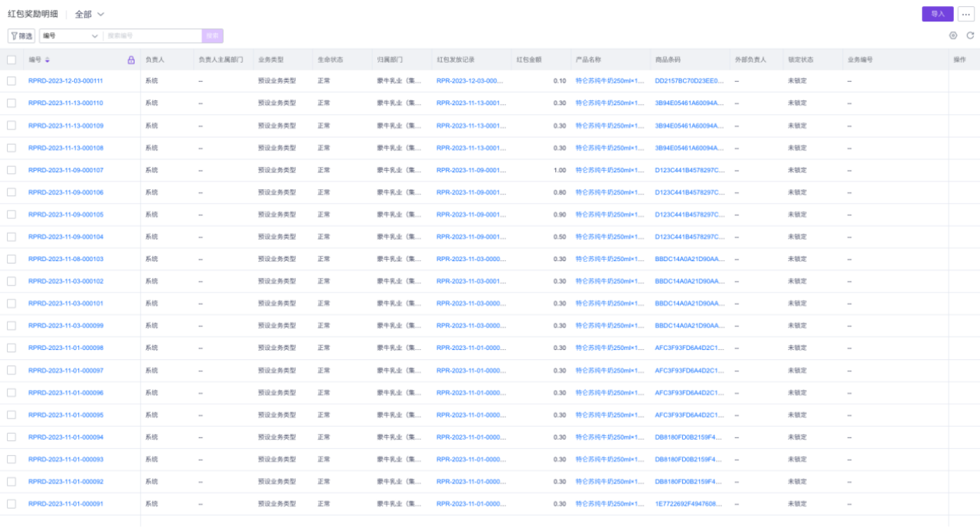Select amount 0.90 in row 000105
980x527 pixels.
pos(560,214)
